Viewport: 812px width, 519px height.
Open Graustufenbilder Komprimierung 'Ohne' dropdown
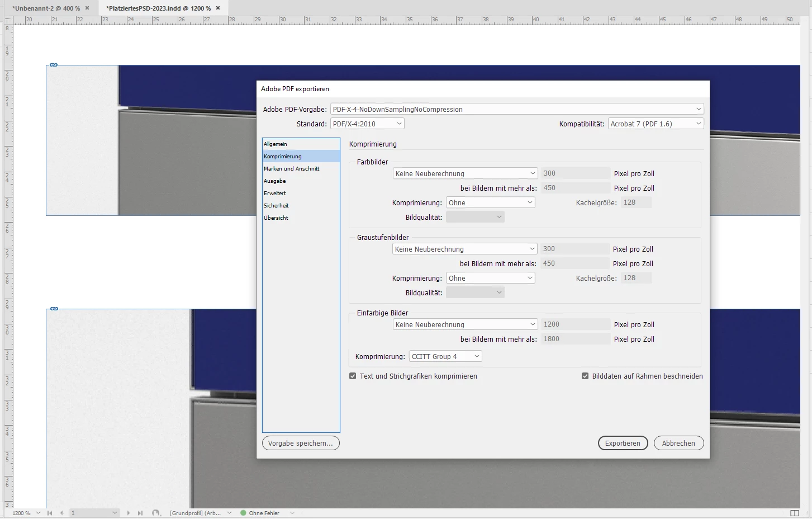pyautogui.click(x=491, y=278)
